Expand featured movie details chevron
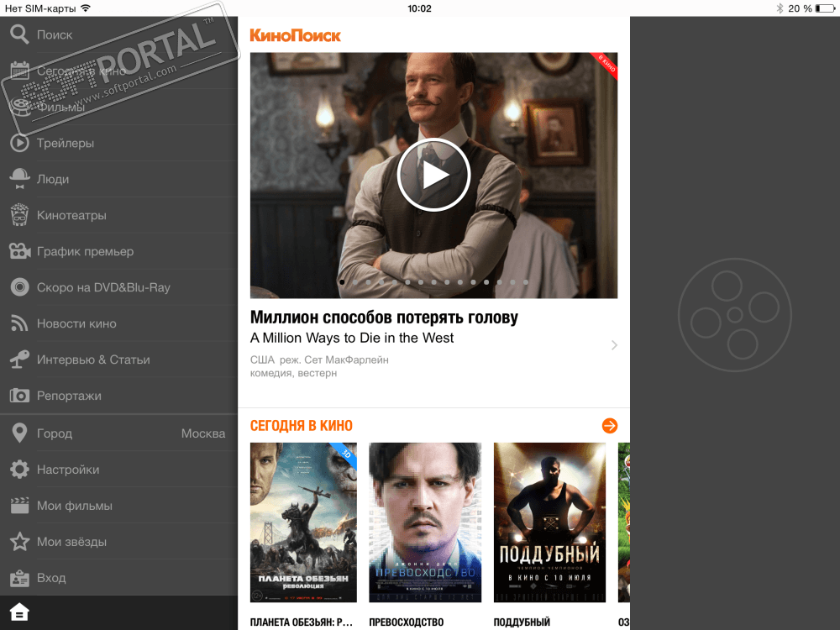The height and width of the screenshot is (630, 840). (615, 345)
